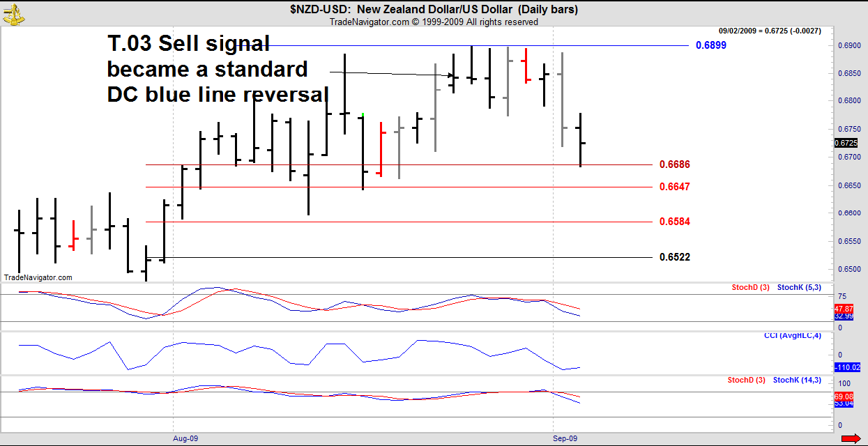Select the 0.6522 black price level label
Screen dimensions: 868x446
(x=674, y=257)
